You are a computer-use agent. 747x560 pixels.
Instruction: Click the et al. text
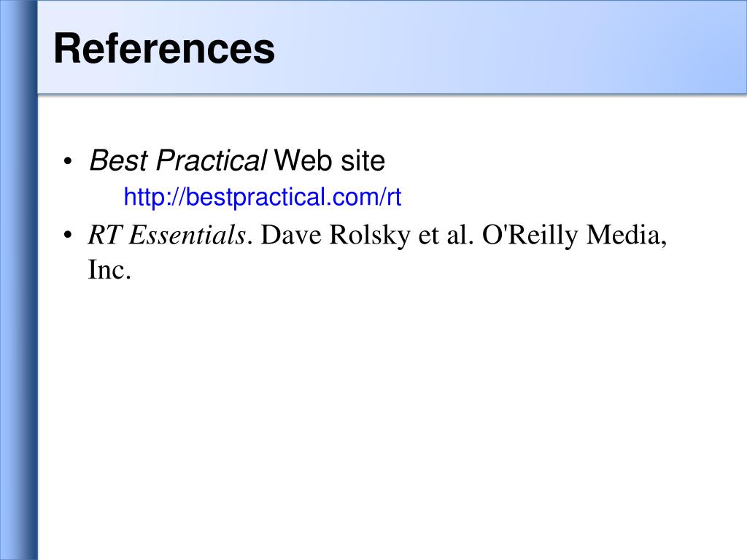446,235
